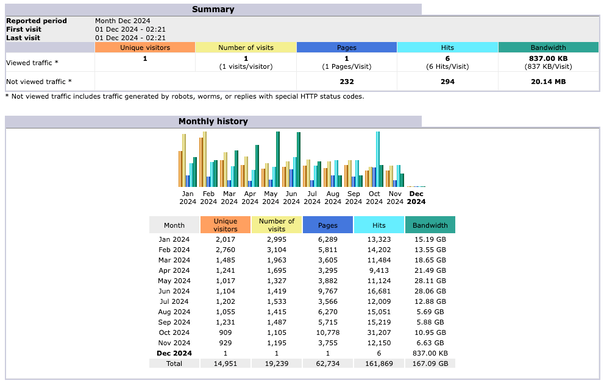
Task: Click the Number of visits summary header
Action: pos(246,47)
